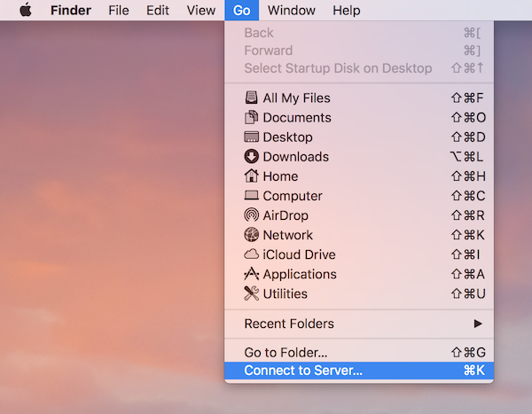Choose Connect to Server menu item
Screen dimensions: 532x414
303,371
